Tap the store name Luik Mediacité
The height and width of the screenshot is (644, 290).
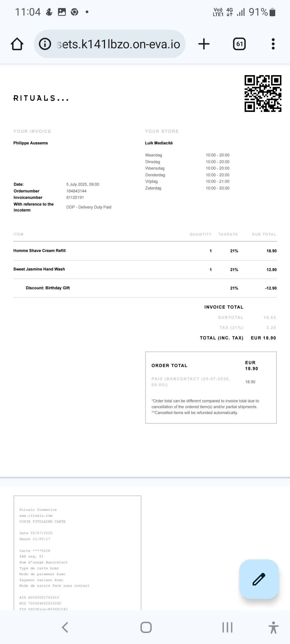[x=159, y=143]
